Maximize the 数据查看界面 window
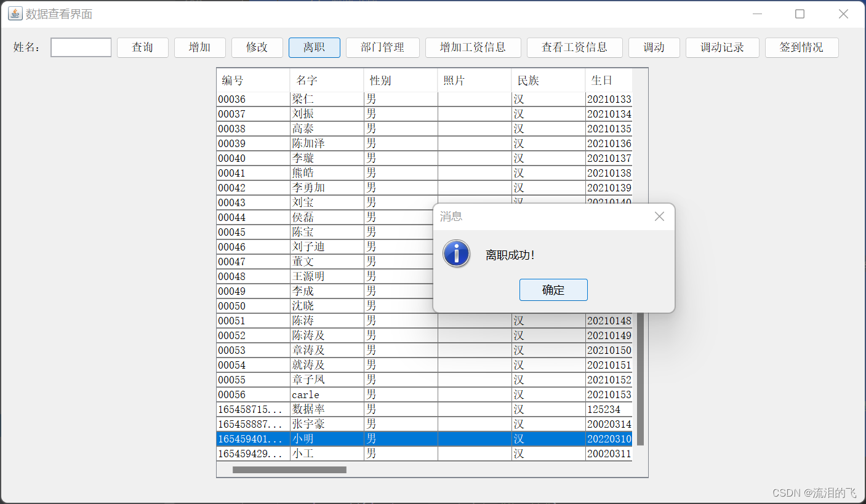The image size is (866, 504). (x=800, y=14)
